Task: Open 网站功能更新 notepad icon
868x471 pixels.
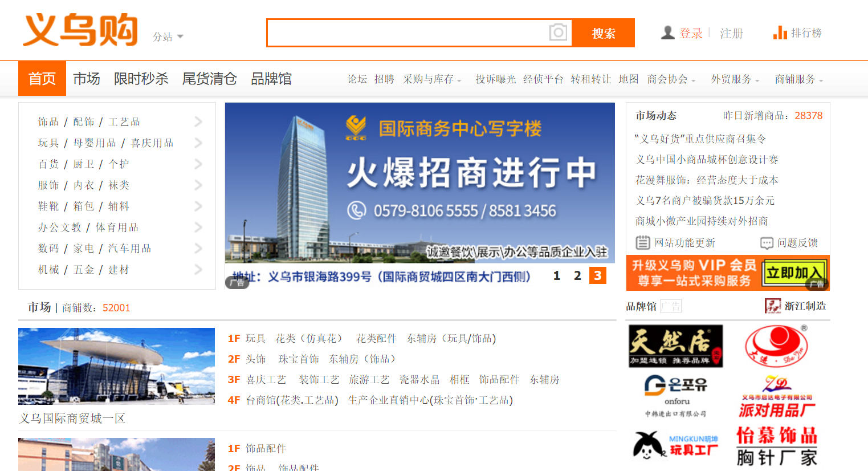Action: [x=642, y=243]
